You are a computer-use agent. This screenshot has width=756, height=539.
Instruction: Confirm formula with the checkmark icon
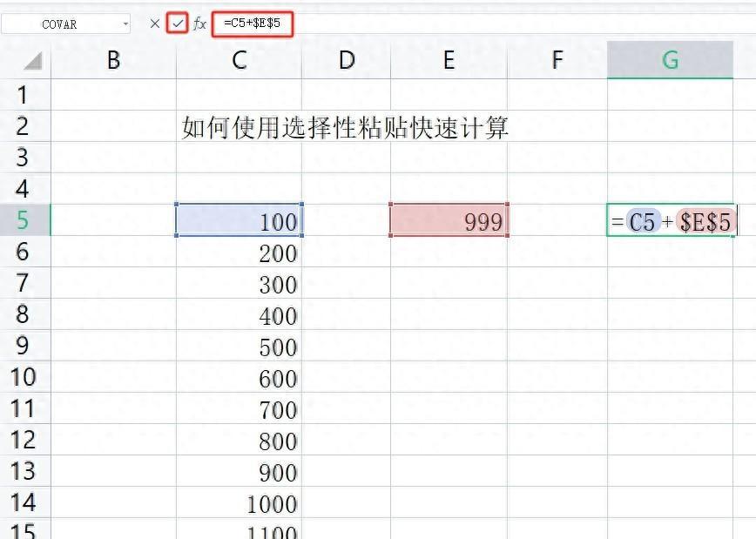(x=178, y=24)
